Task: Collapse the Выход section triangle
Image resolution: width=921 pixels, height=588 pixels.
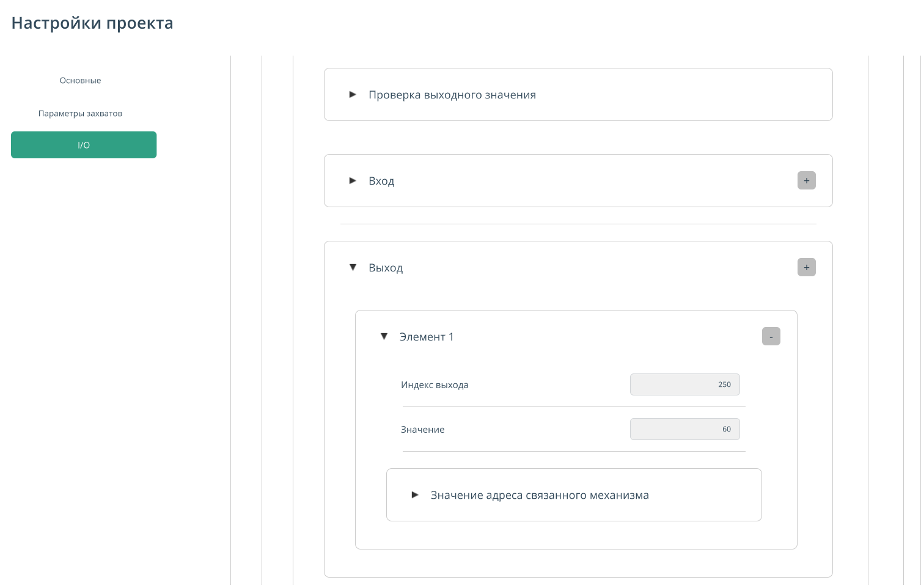Action: [x=353, y=268]
